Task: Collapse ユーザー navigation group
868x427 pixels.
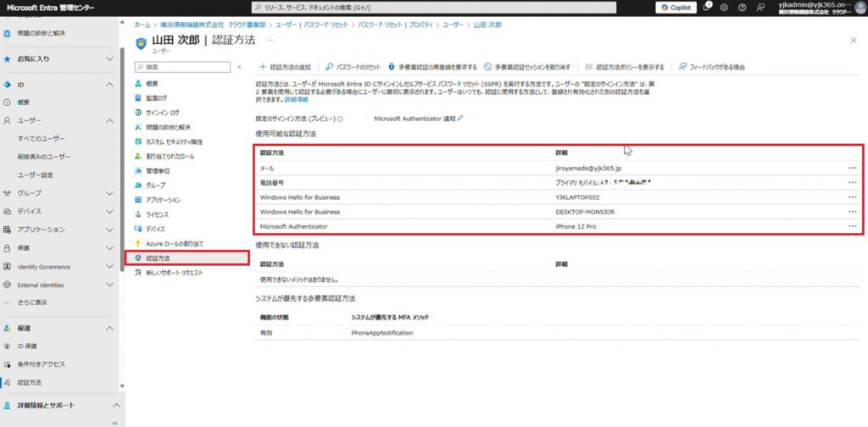Action: 109,120
